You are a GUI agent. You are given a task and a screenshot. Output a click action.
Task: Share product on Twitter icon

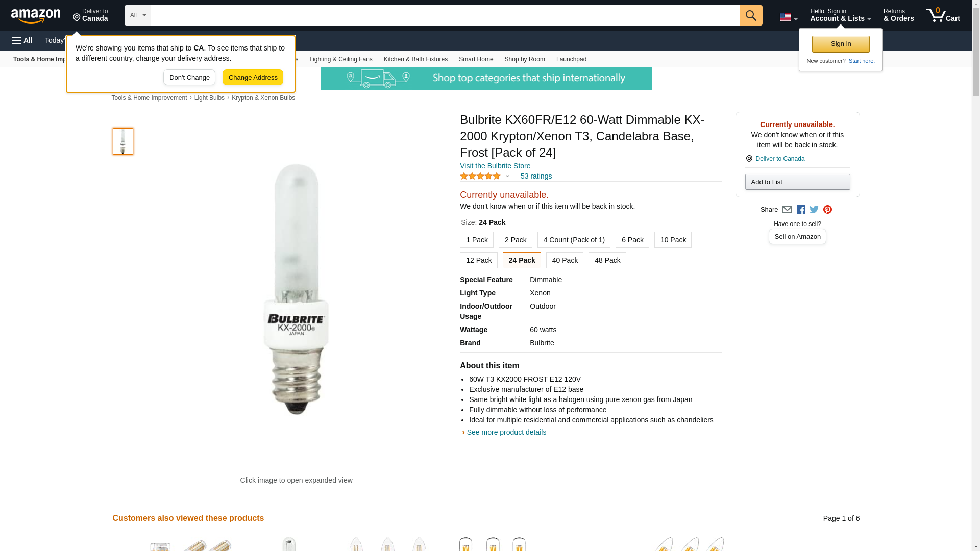pyautogui.click(x=814, y=210)
